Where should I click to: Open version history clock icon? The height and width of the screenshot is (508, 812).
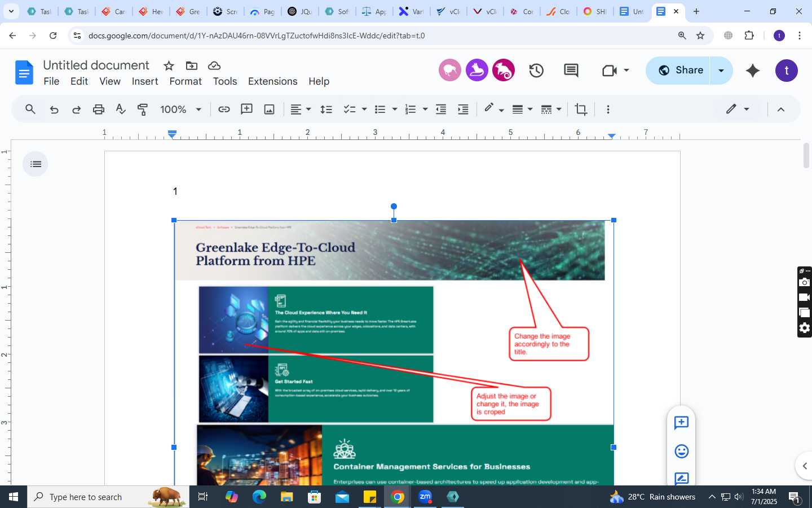point(536,71)
